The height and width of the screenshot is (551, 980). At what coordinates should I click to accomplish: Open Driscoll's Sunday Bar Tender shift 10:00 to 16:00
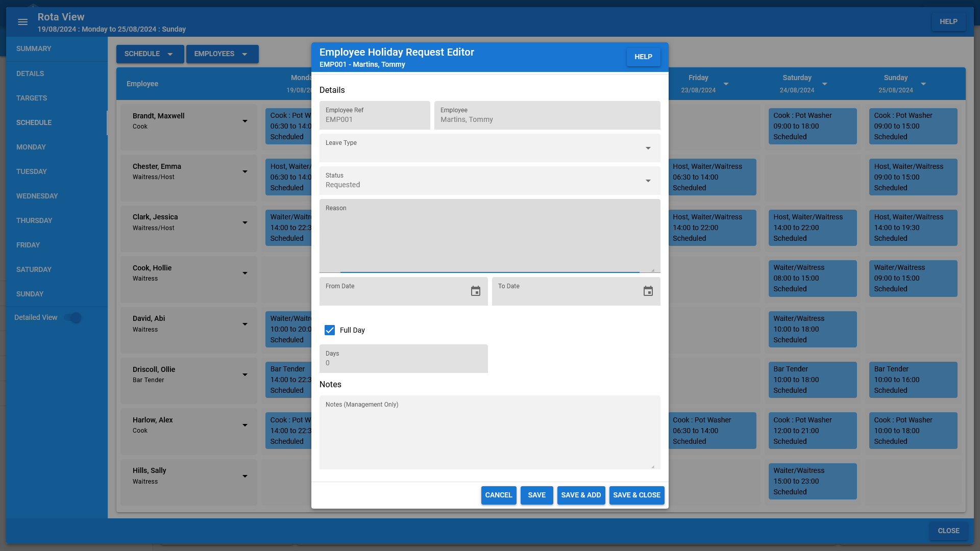click(x=913, y=380)
